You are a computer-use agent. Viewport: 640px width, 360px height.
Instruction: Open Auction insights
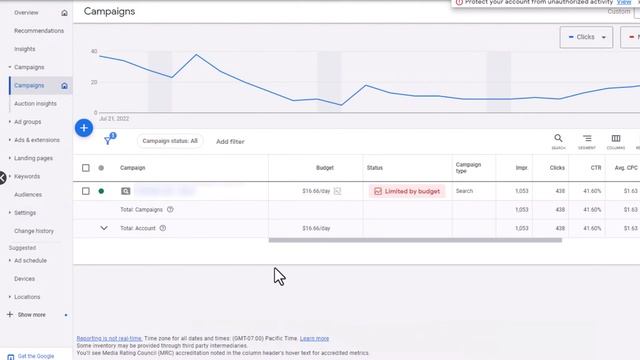tap(35, 104)
